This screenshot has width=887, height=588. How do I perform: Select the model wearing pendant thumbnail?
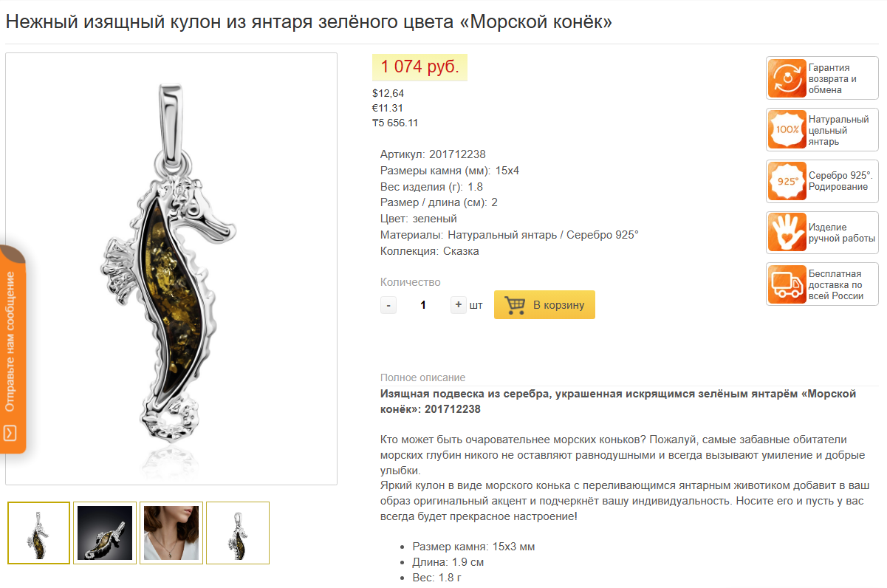pyautogui.click(x=171, y=533)
